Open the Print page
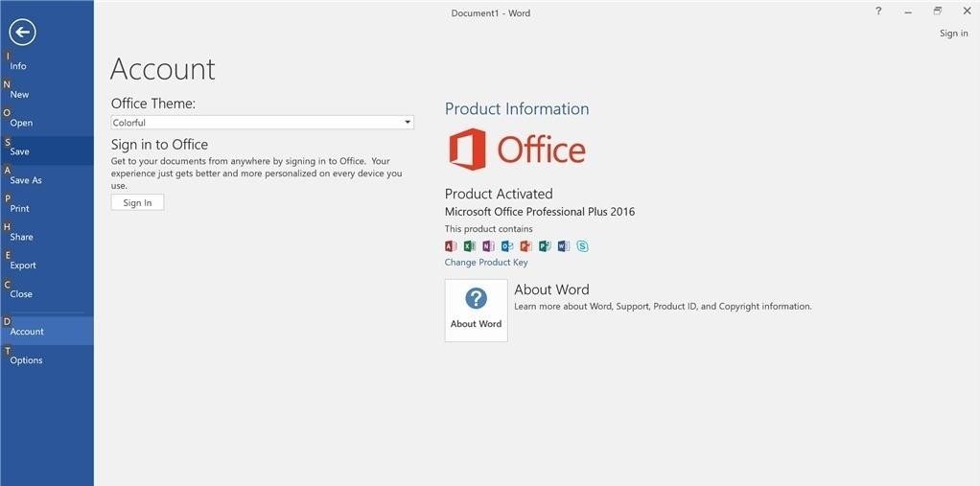This screenshot has width=980, height=486. click(x=47, y=208)
